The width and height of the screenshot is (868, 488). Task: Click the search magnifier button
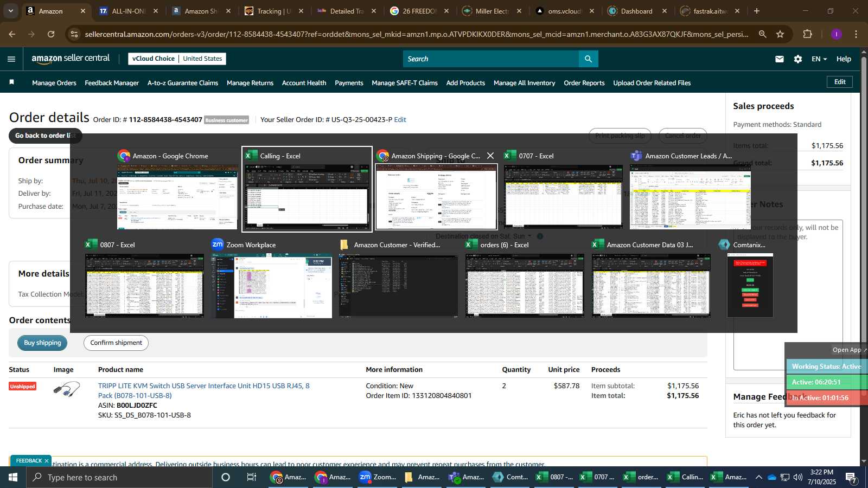click(x=589, y=59)
